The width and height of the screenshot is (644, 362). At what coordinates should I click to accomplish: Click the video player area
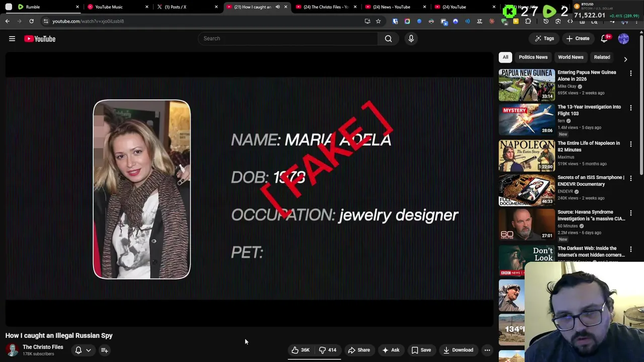[x=250, y=189]
